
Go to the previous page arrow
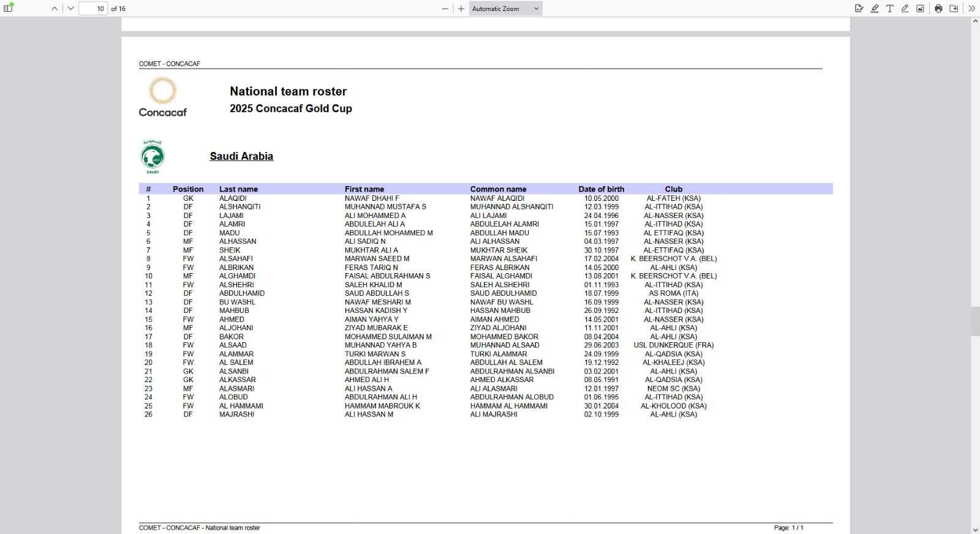coord(55,9)
